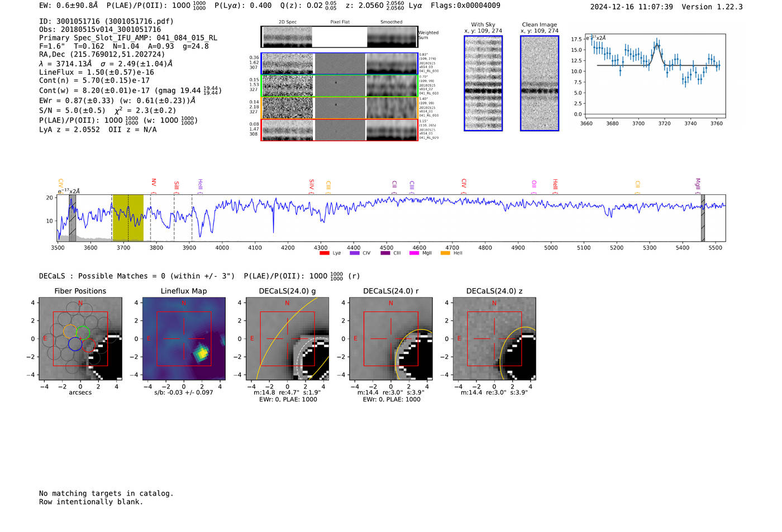Click the blue-bordered fiber 2D Spec cutout
Screen dimensions: 782x532
(288, 64)
